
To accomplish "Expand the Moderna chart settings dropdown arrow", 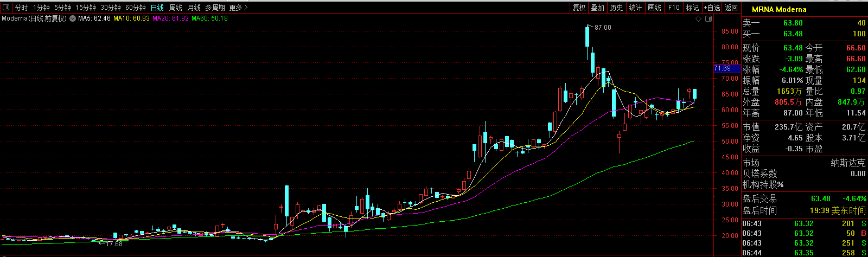I will coord(72,18).
